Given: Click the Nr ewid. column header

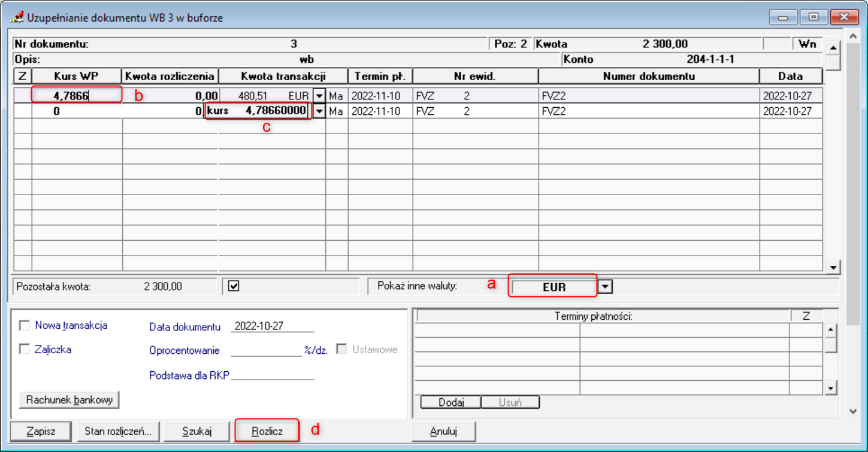Looking at the screenshot, I should (x=475, y=76).
